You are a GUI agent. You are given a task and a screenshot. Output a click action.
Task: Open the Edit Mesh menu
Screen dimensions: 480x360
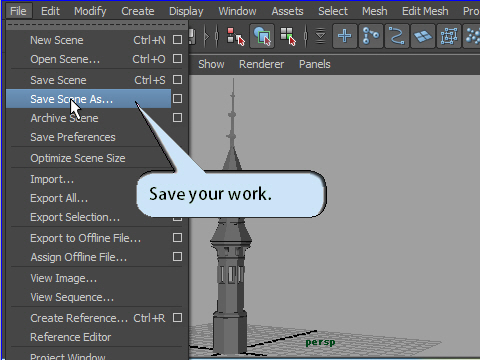point(425,11)
